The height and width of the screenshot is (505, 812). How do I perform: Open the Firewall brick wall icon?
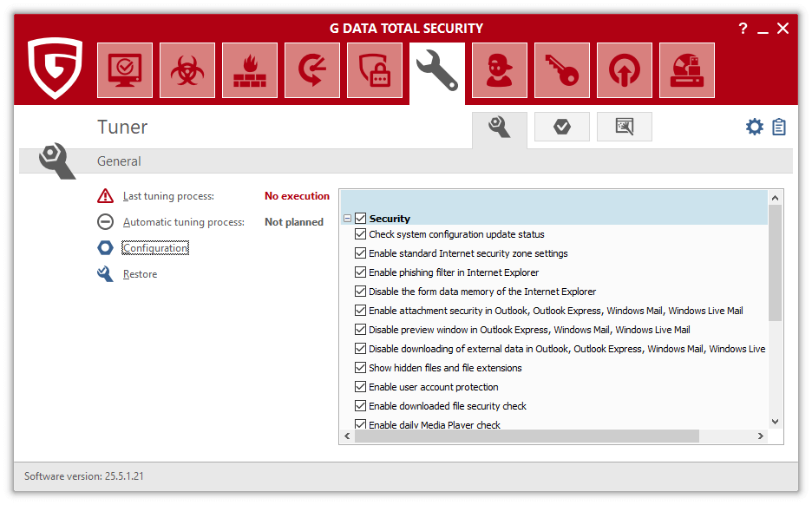click(250, 70)
